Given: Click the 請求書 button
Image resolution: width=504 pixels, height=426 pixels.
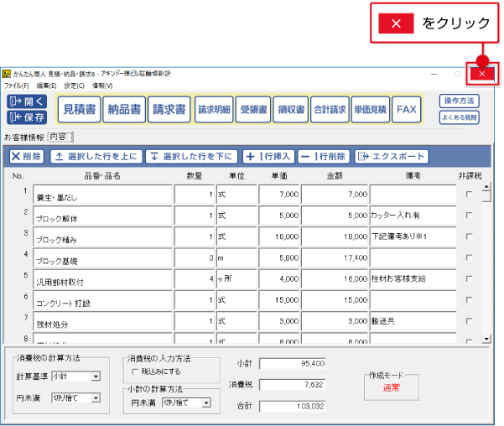Looking at the screenshot, I should point(169,109).
